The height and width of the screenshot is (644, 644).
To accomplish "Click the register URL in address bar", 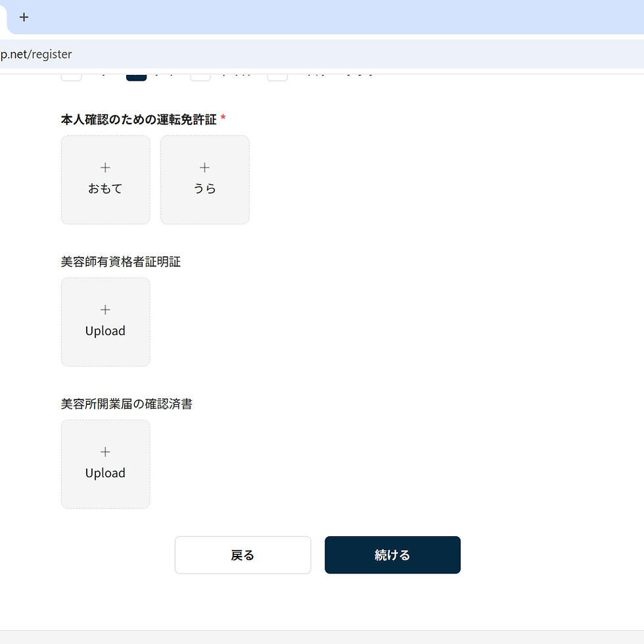I will pos(35,54).
